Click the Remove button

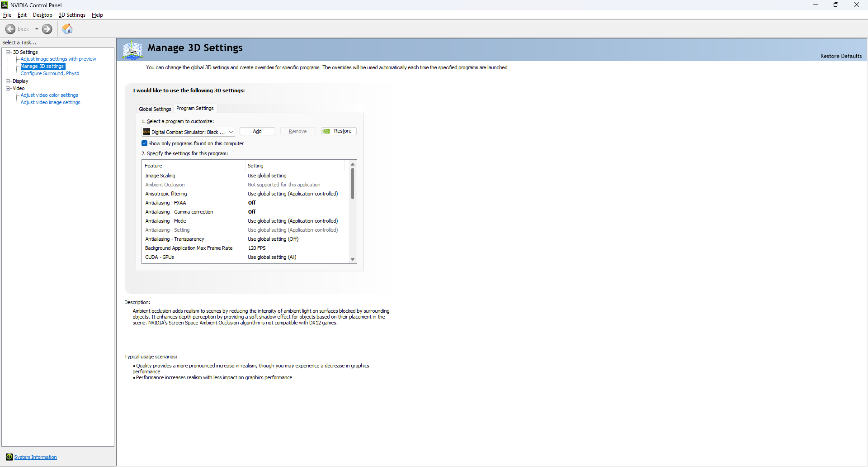pos(298,131)
